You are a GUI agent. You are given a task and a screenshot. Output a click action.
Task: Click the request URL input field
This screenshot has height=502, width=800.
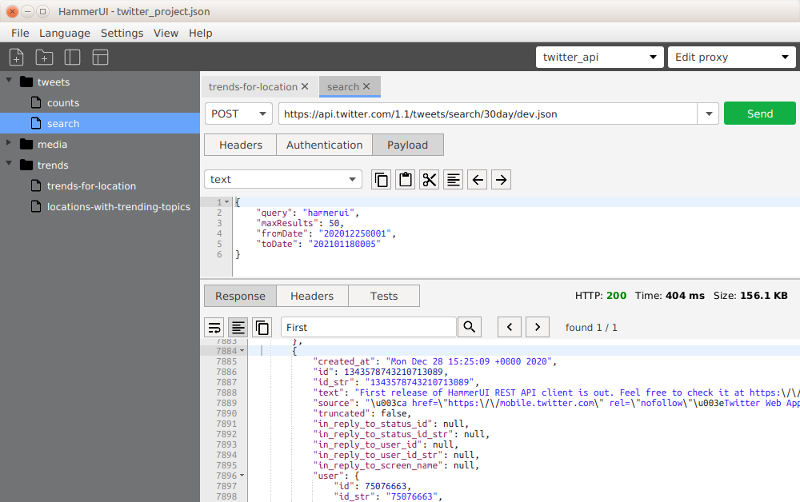coord(488,114)
